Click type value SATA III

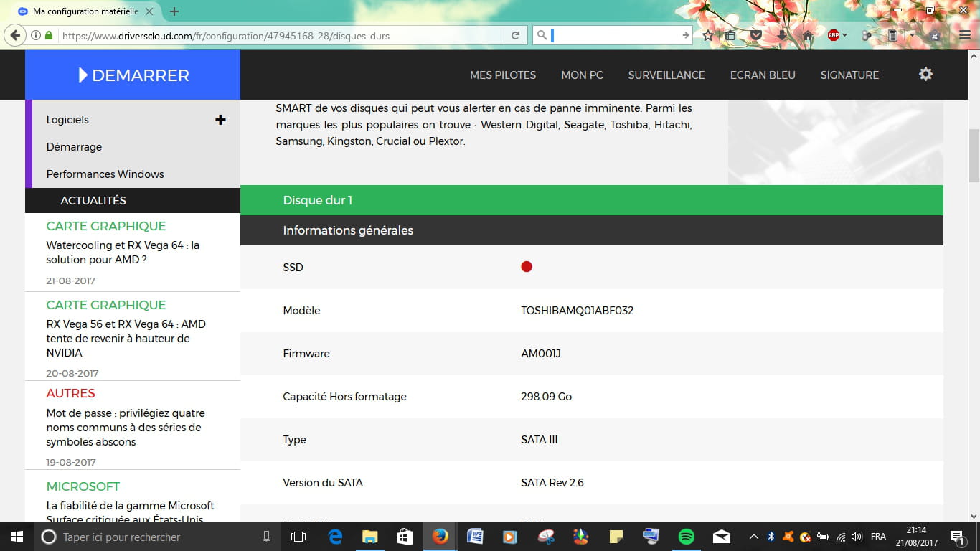pos(539,440)
